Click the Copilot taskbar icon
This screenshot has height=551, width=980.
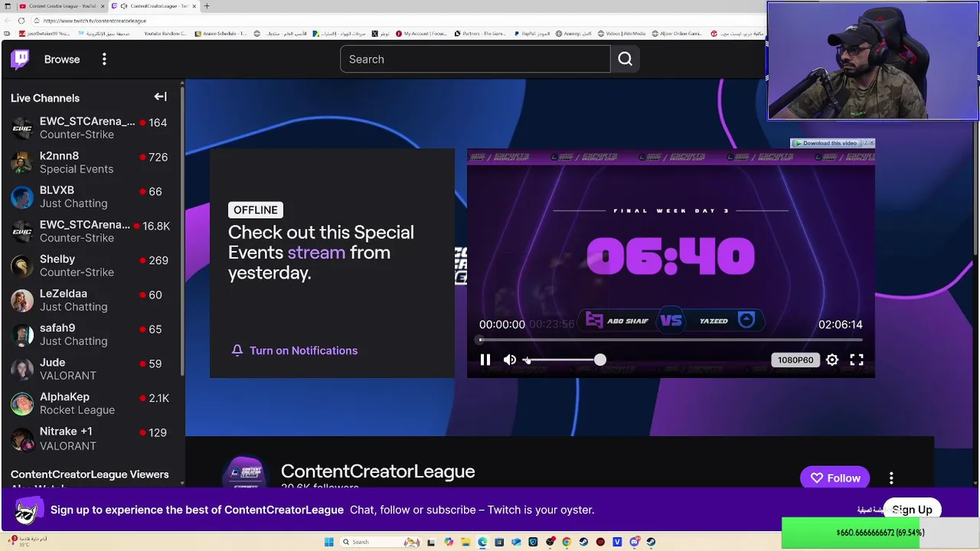[x=449, y=542]
